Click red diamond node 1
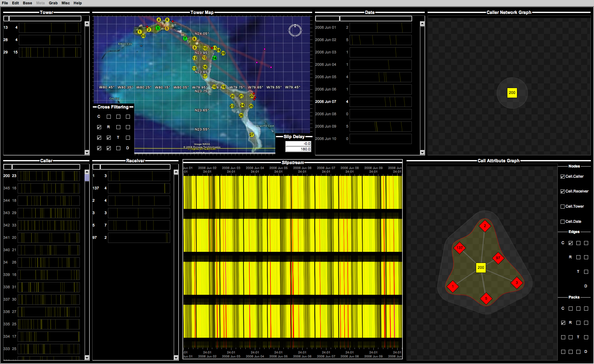The image size is (594, 364). click(453, 286)
